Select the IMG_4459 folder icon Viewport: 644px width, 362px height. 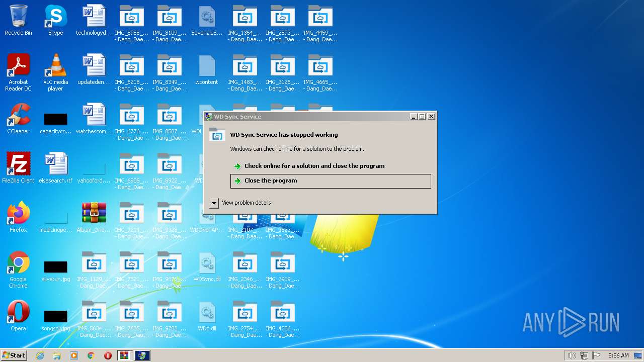(x=320, y=24)
